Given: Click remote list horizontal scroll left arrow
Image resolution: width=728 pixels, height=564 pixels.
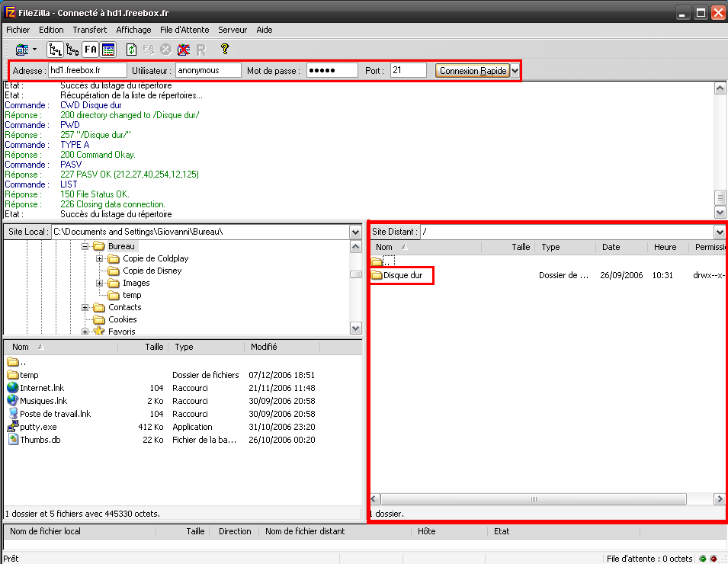Looking at the screenshot, I should [375, 499].
